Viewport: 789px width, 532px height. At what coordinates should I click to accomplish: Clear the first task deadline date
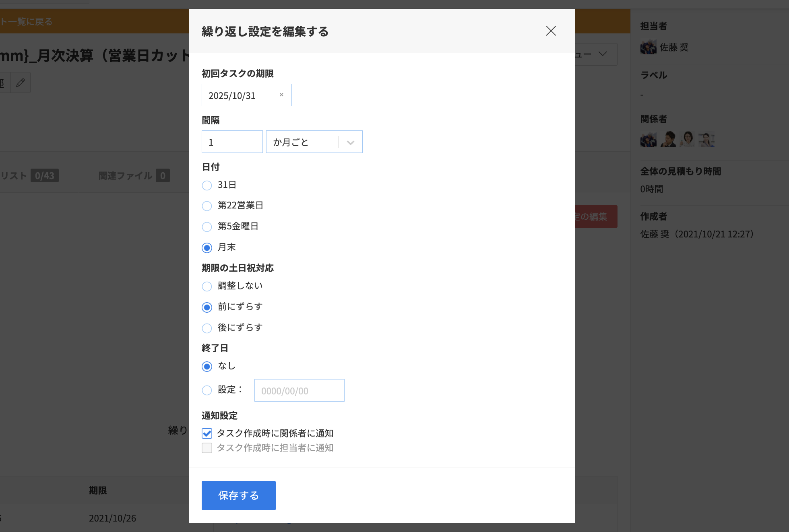click(x=281, y=95)
